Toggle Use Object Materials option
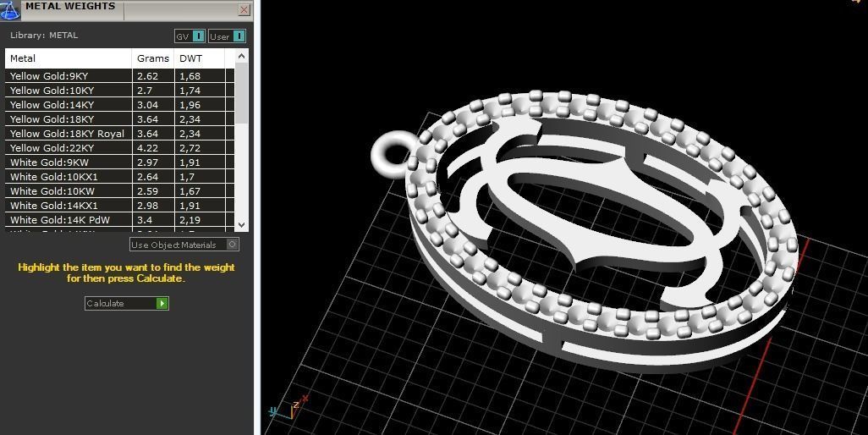This screenshot has width=868, height=435. pyautogui.click(x=184, y=245)
